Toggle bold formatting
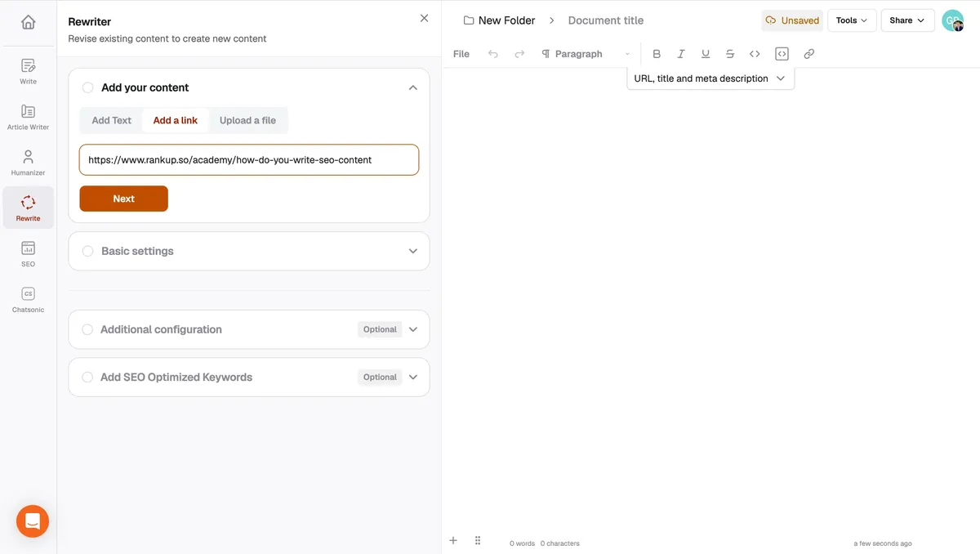 coord(657,54)
